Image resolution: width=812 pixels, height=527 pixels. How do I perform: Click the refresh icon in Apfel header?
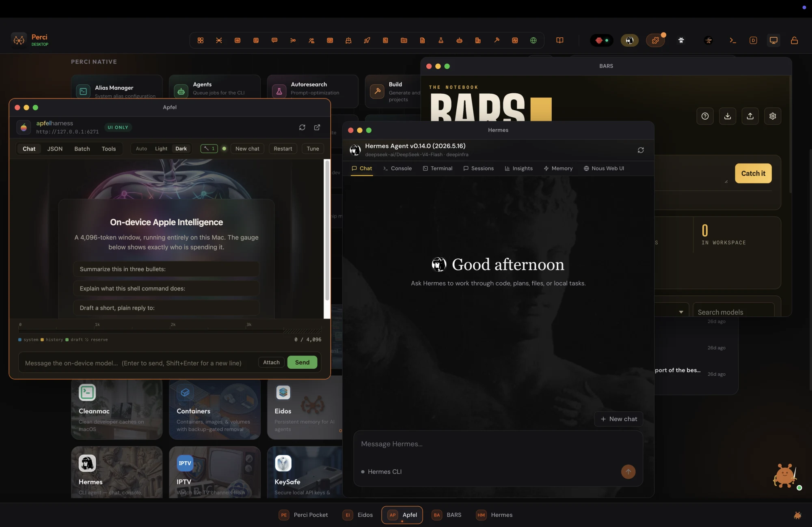click(x=302, y=127)
